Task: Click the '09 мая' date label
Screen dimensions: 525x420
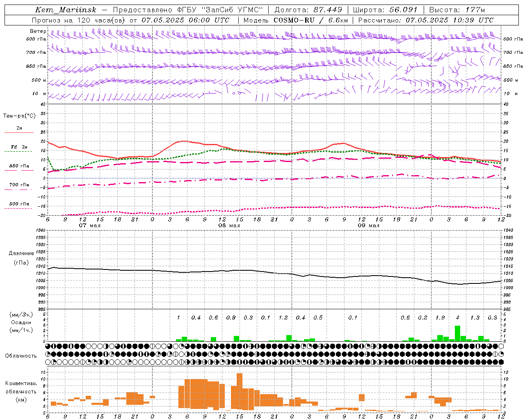Action: [368, 226]
